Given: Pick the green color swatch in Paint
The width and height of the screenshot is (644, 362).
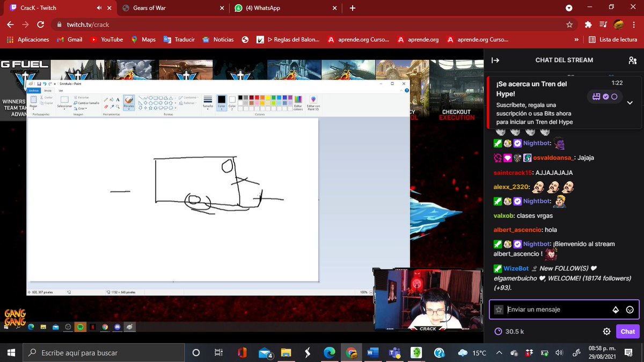Looking at the screenshot, I should pos(273,98).
